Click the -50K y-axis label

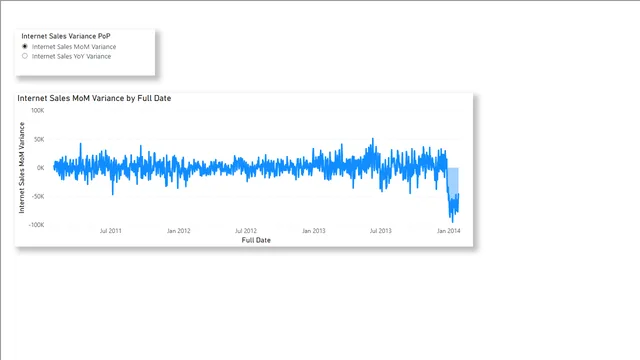click(x=38, y=196)
